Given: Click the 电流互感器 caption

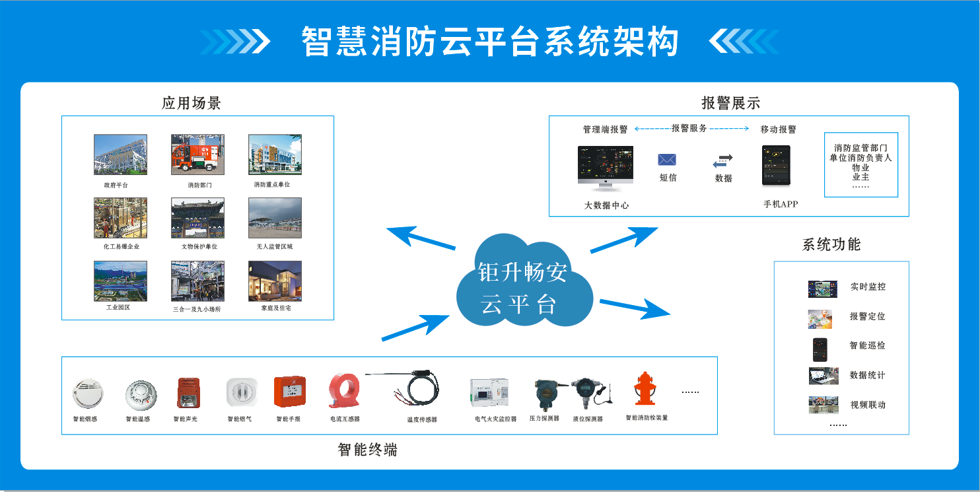Looking at the screenshot, I should point(345,419).
